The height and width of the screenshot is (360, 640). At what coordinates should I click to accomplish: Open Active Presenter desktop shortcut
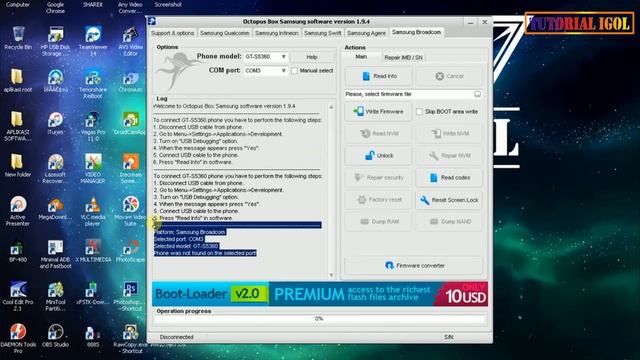pyautogui.click(x=18, y=211)
